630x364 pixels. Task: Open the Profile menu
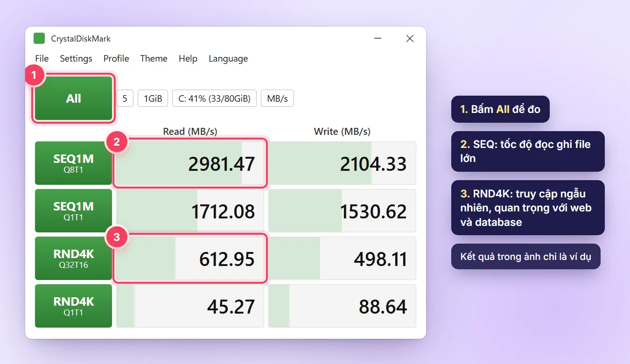click(x=116, y=58)
